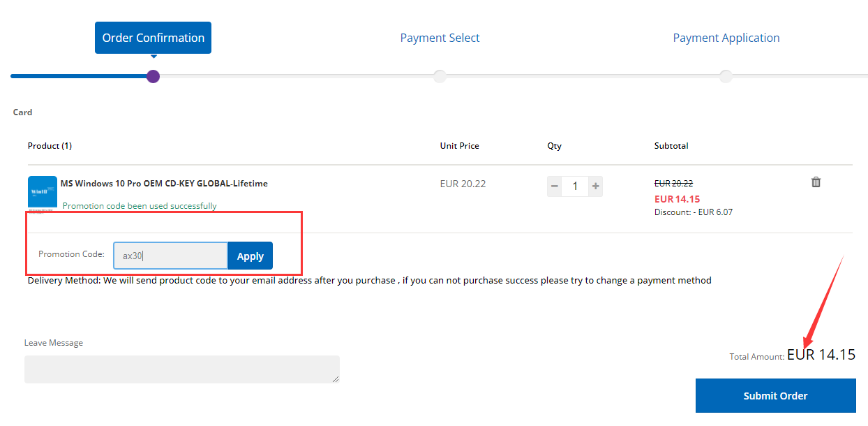Click the promotion code success message
The image size is (868, 426).
(x=140, y=206)
